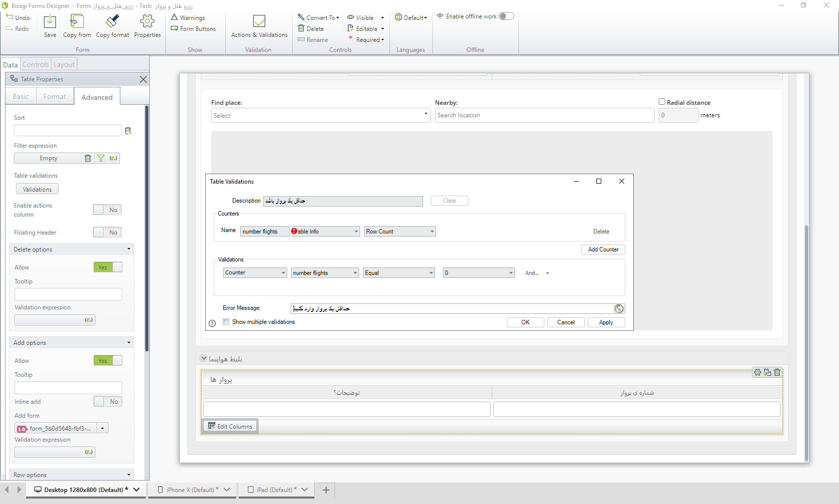Image resolution: width=839 pixels, height=504 pixels.
Task: Open filter expression editor icon
Action: (x=114, y=158)
